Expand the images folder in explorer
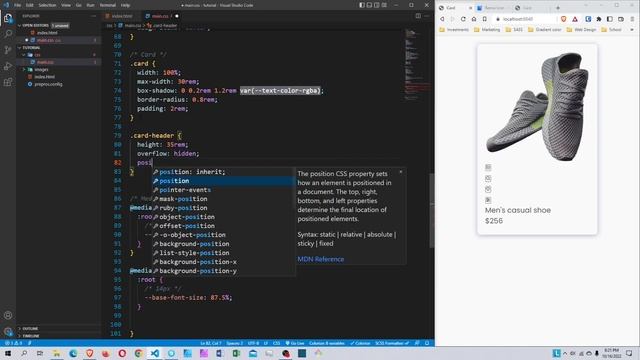640x360 pixels. coord(24,69)
